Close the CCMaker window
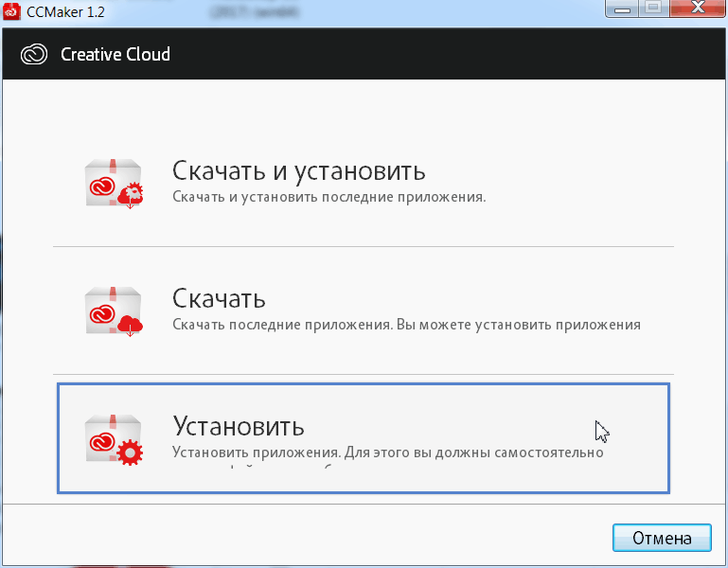Image resolution: width=728 pixels, height=568 pixels. click(x=698, y=9)
